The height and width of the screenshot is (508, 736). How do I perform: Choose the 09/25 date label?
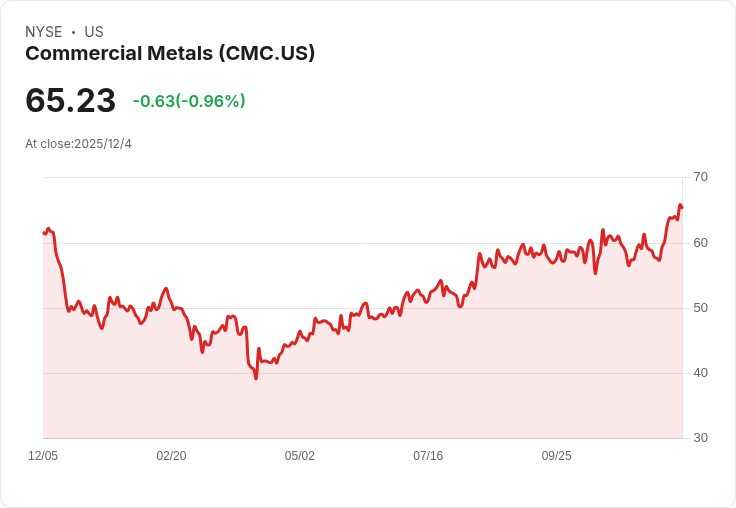[556, 456]
